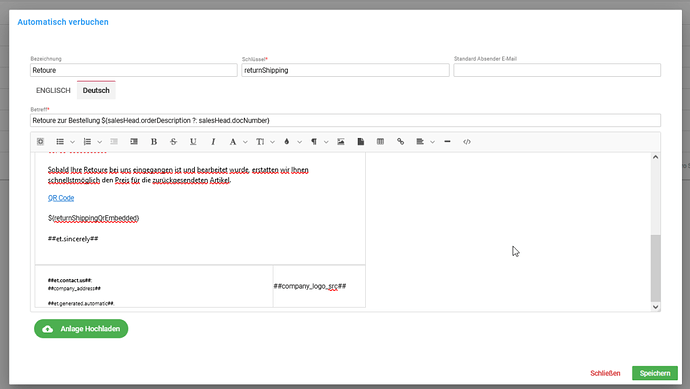Switch to the ENGLISCH tab

coord(53,90)
